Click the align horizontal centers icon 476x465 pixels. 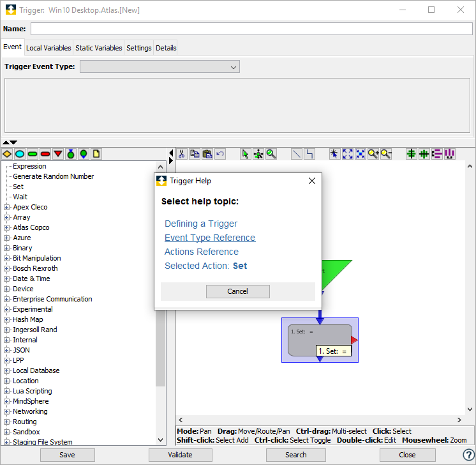(x=424, y=154)
